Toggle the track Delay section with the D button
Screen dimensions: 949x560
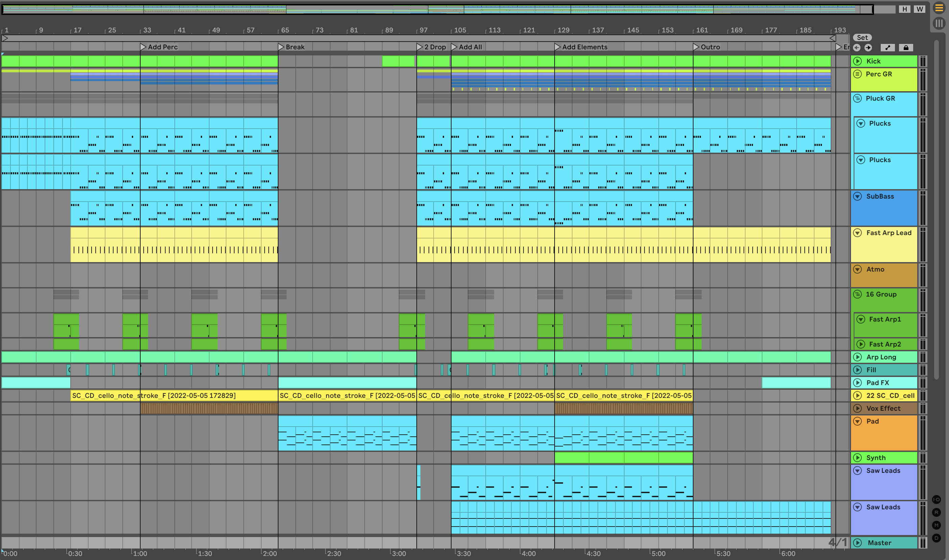(x=936, y=538)
